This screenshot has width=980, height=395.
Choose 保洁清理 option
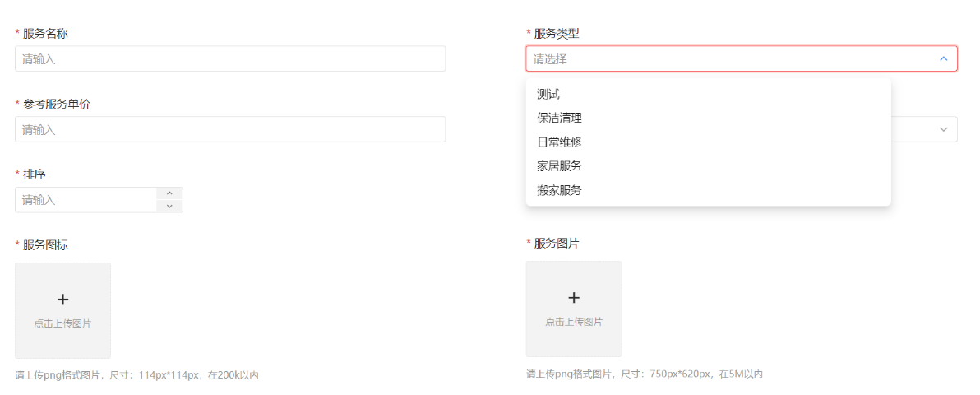pyautogui.click(x=559, y=118)
